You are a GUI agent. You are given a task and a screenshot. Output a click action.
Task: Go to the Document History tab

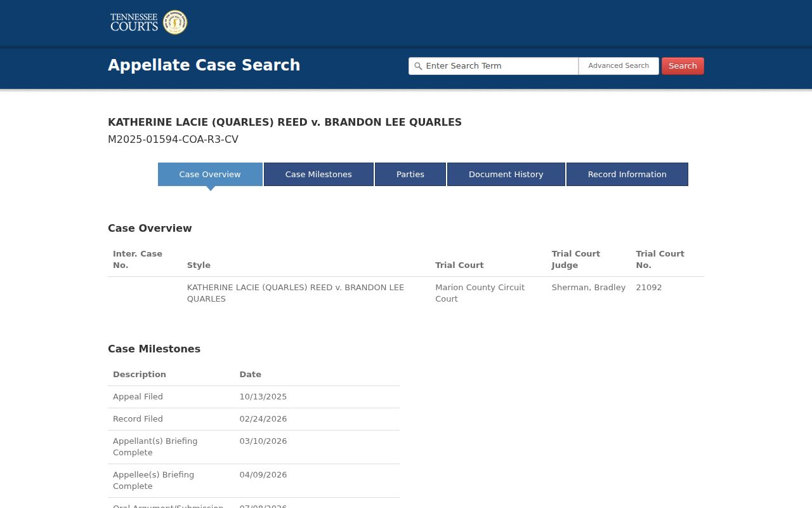click(x=506, y=174)
